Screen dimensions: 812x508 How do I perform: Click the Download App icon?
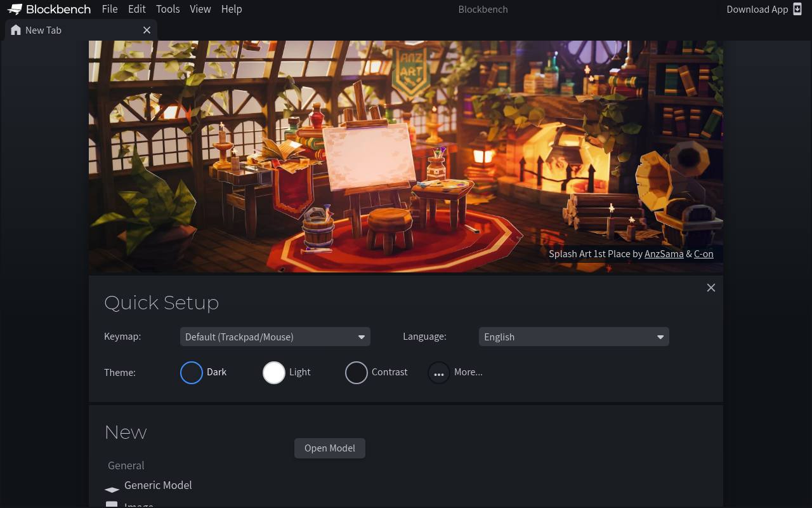click(x=797, y=9)
